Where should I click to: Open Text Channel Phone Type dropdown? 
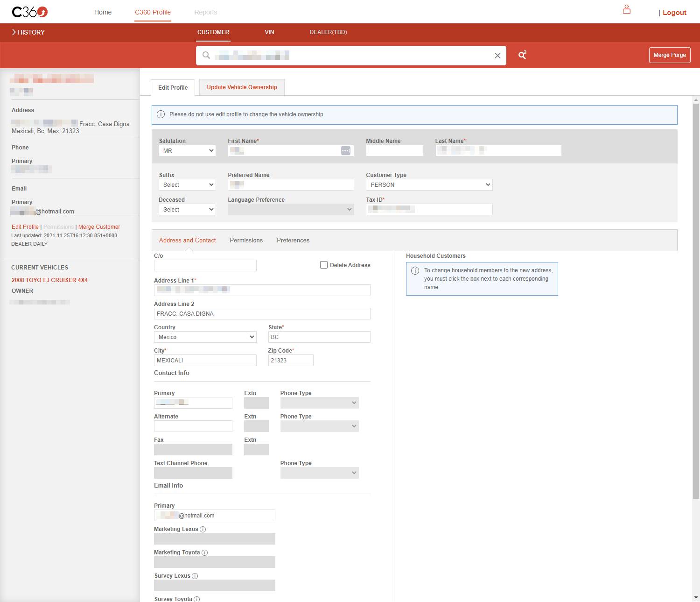pyautogui.click(x=319, y=473)
